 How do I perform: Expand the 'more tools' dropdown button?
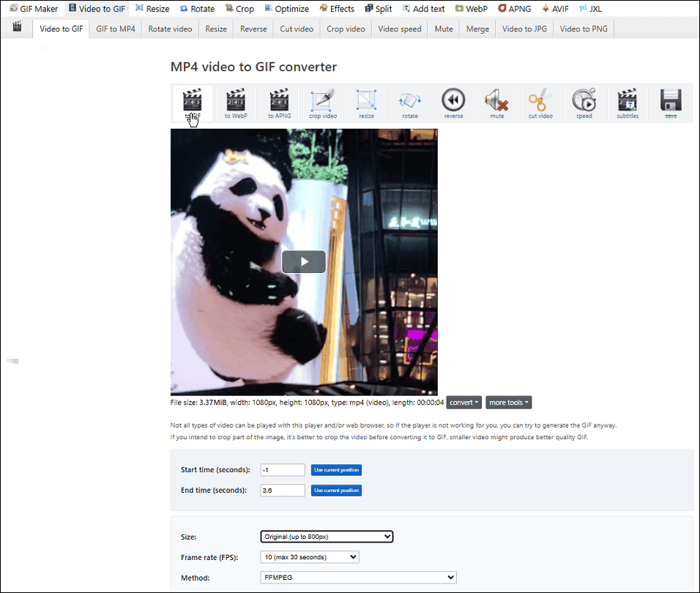[508, 403]
